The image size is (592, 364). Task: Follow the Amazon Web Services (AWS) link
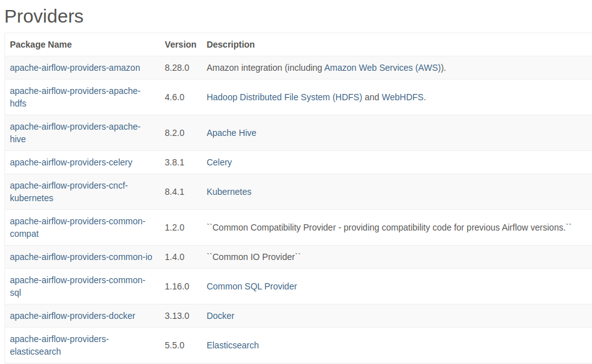click(383, 68)
